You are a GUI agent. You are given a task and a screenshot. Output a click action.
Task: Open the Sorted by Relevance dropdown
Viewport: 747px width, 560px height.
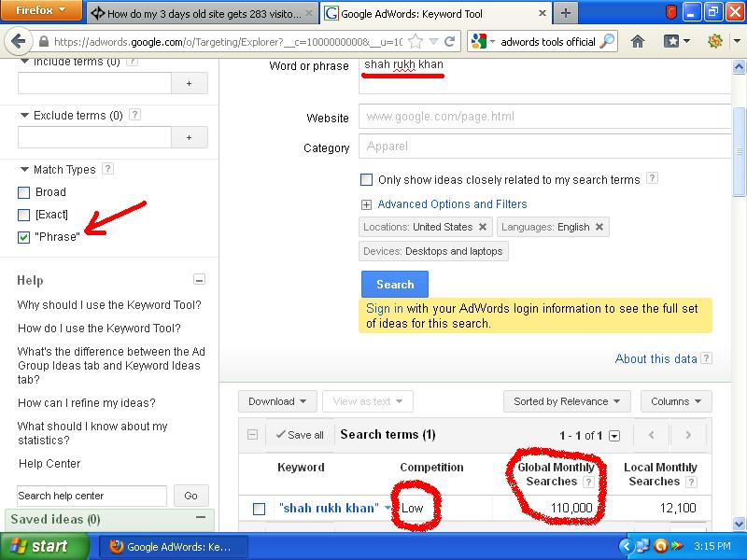tap(567, 401)
